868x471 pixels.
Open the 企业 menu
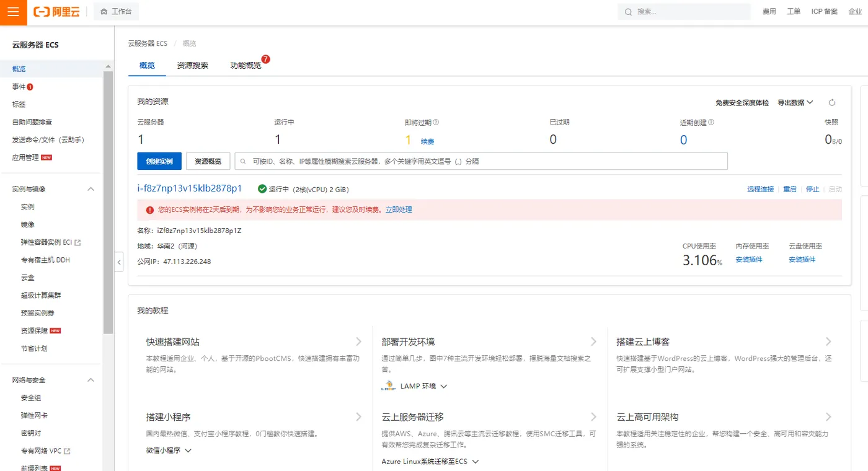point(855,12)
